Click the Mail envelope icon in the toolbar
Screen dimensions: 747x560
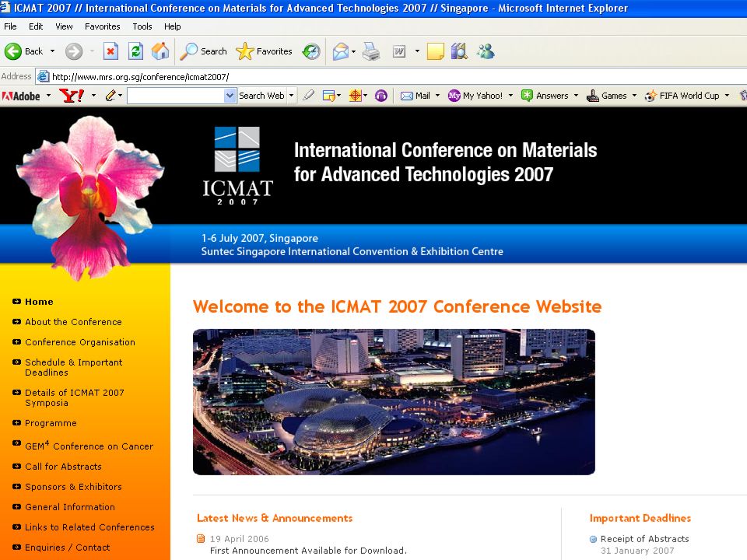340,51
